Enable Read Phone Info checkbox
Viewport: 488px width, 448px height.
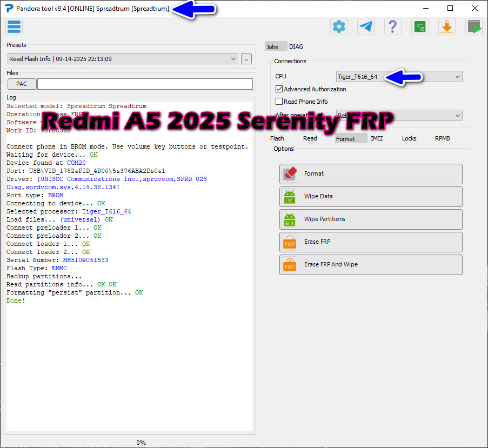[x=279, y=102]
